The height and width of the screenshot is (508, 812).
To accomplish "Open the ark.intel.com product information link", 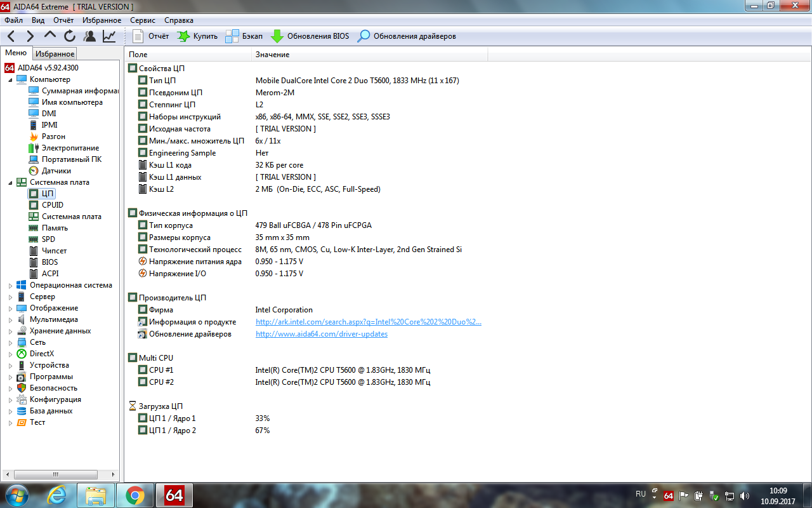I will (x=369, y=322).
